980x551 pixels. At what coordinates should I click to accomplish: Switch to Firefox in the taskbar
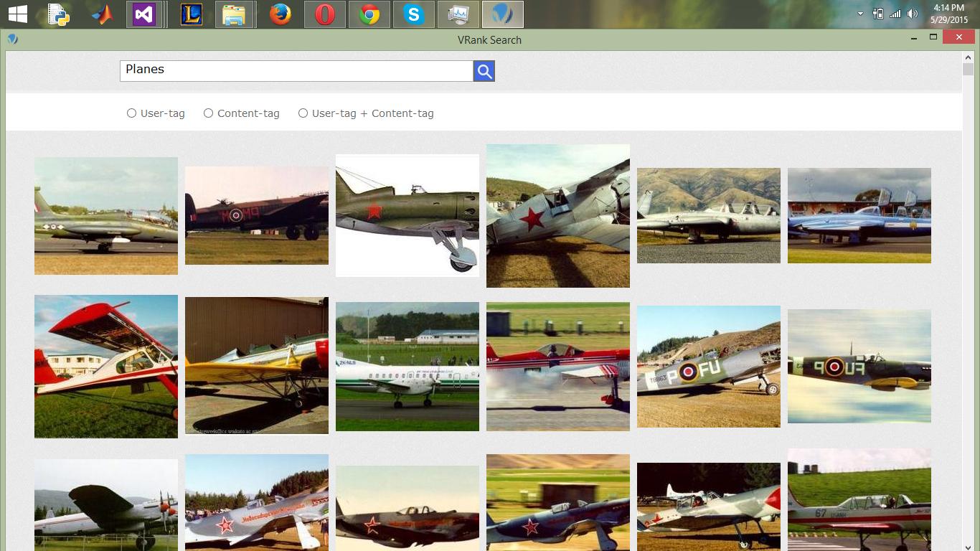[x=281, y=14]
